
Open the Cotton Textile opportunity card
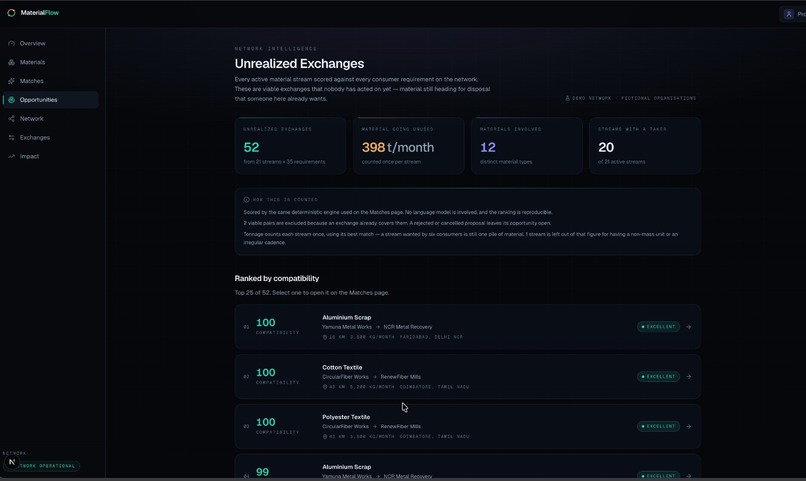[x=468, y=377]
